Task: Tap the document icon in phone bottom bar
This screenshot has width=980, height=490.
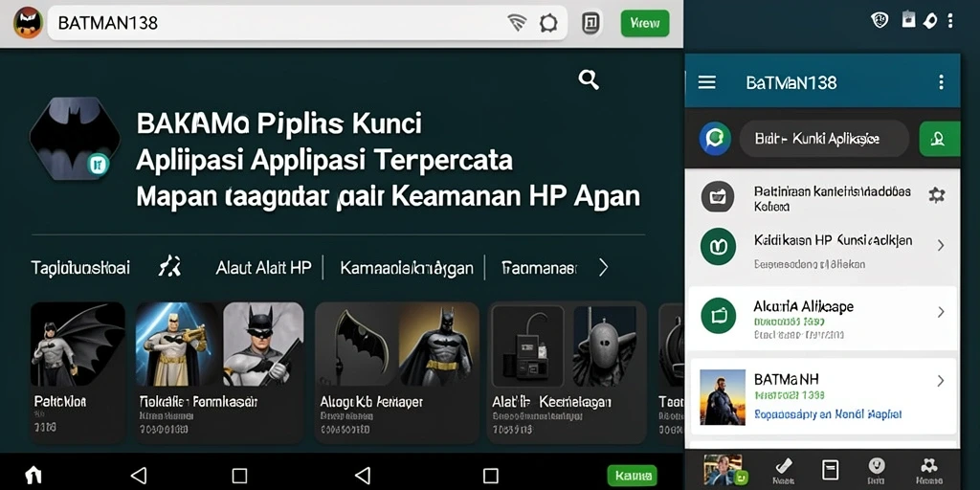Action: point(830,470)
